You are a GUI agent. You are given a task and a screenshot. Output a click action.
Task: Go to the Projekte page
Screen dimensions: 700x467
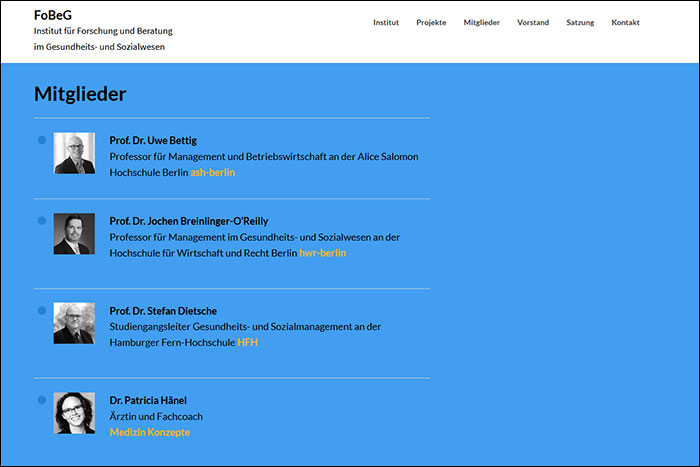click(x=431, y=22)
